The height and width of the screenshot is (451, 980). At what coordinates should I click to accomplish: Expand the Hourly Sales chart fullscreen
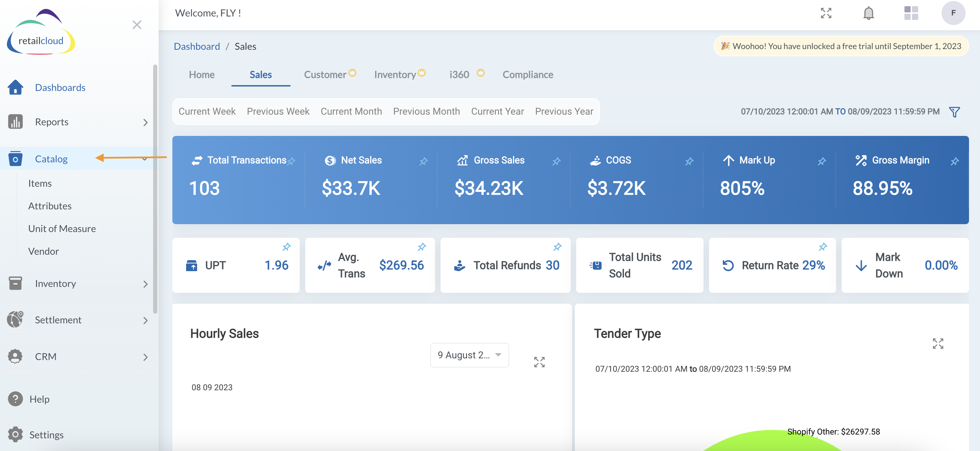[x=539, y=362]
